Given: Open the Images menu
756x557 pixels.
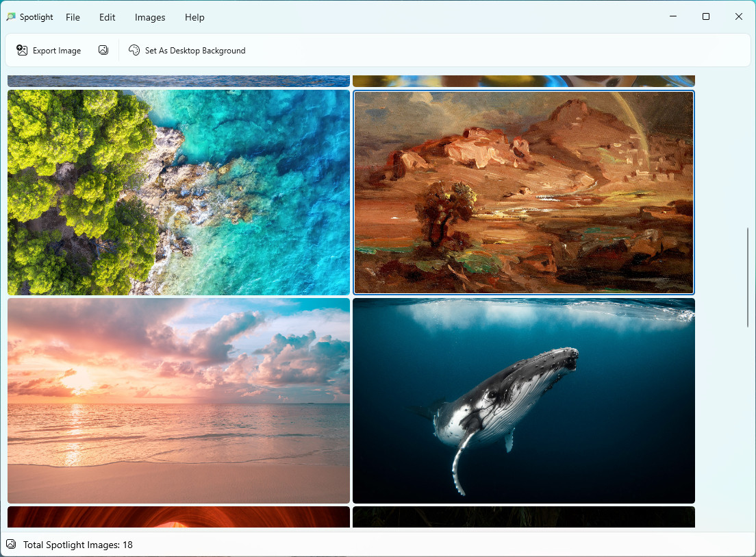Looking at the screenshot, I should pyautogui.click(x=150, y=17).
